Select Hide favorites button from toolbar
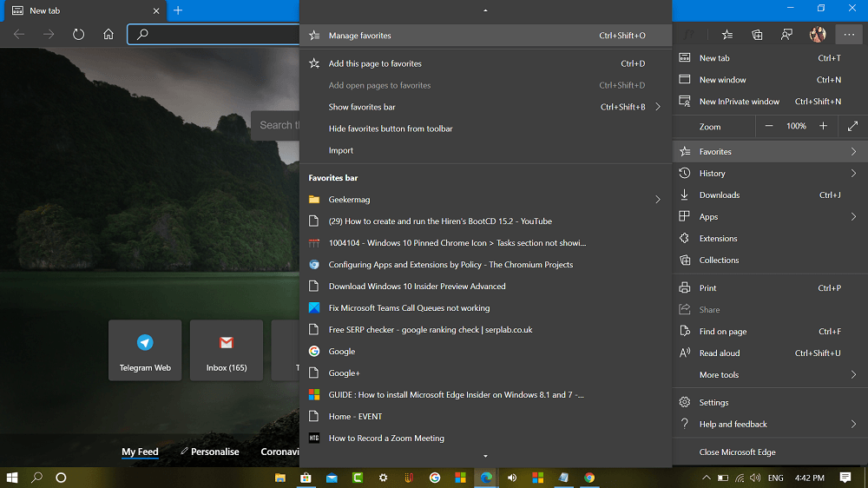 point(485,129)
